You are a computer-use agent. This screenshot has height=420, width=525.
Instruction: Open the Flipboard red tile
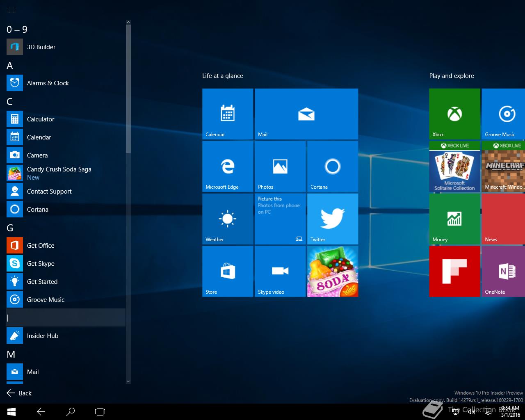[x=454, y=272]
